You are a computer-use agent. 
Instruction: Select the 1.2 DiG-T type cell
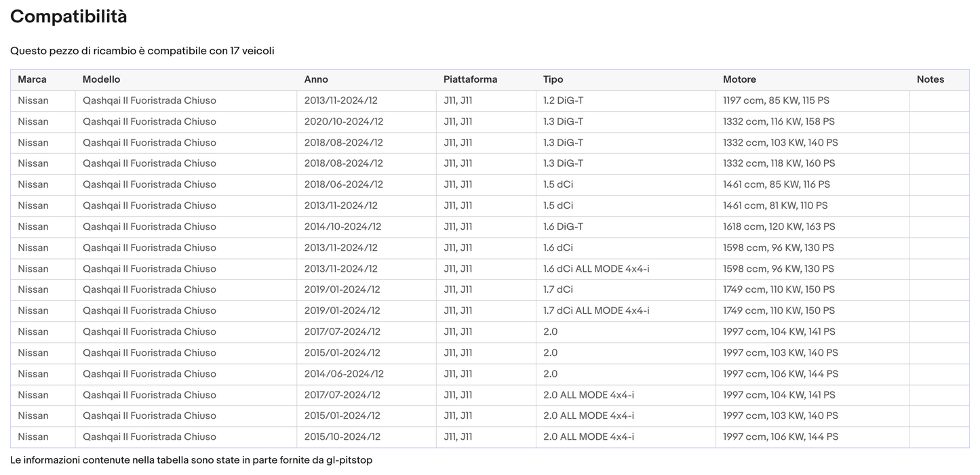[563, 100]
